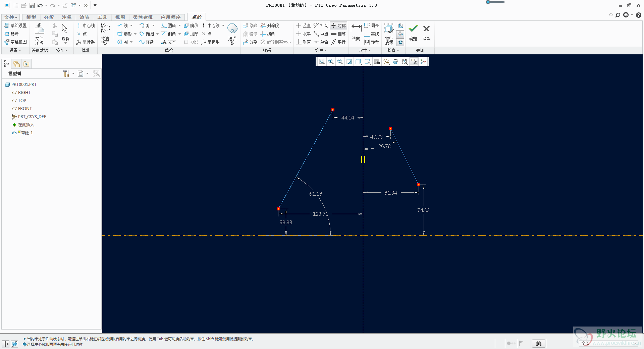Switch to the 分析 analysis tab
The height and width of the screenshot is (349, 644).
(x=49, y=17)
